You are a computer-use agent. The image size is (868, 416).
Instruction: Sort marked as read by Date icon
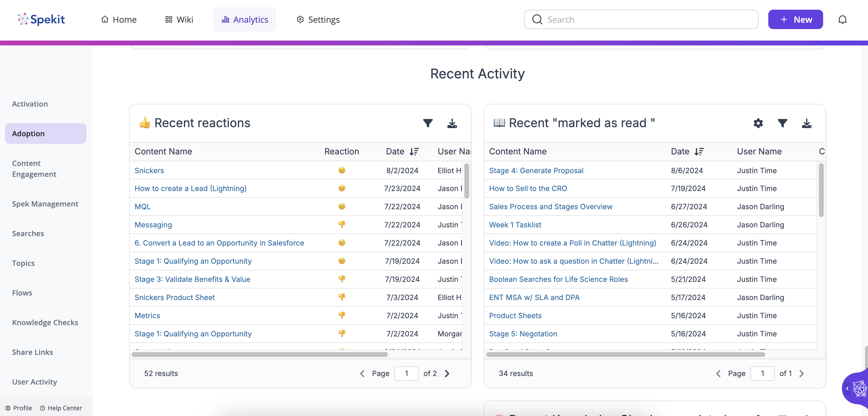(699, 151)
